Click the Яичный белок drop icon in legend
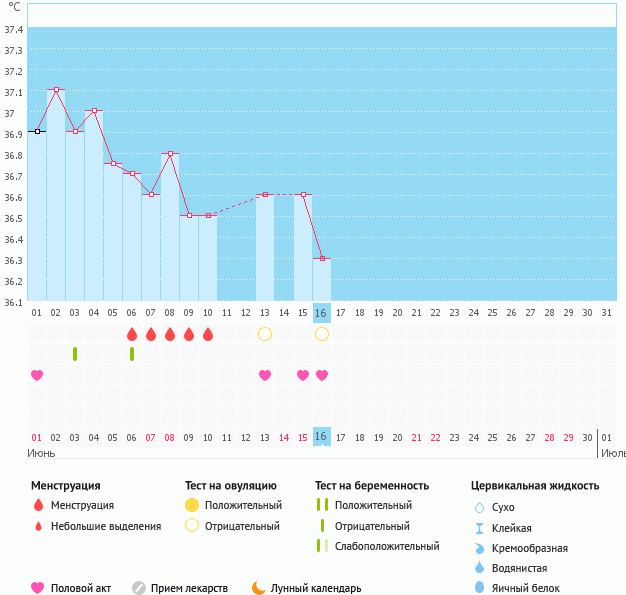626x595 pixels. pyautogui.click(x=479, y=588)
